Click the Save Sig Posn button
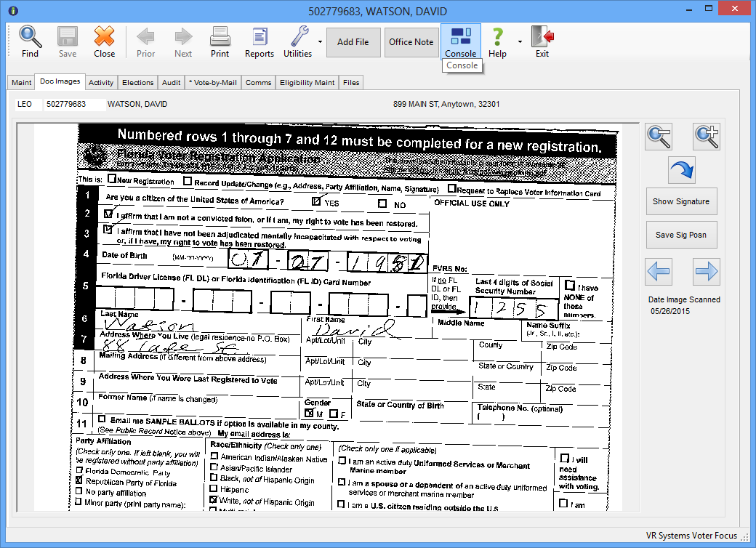Image resolution: width=756 pixels, height=548 pixels. (681, 235)
